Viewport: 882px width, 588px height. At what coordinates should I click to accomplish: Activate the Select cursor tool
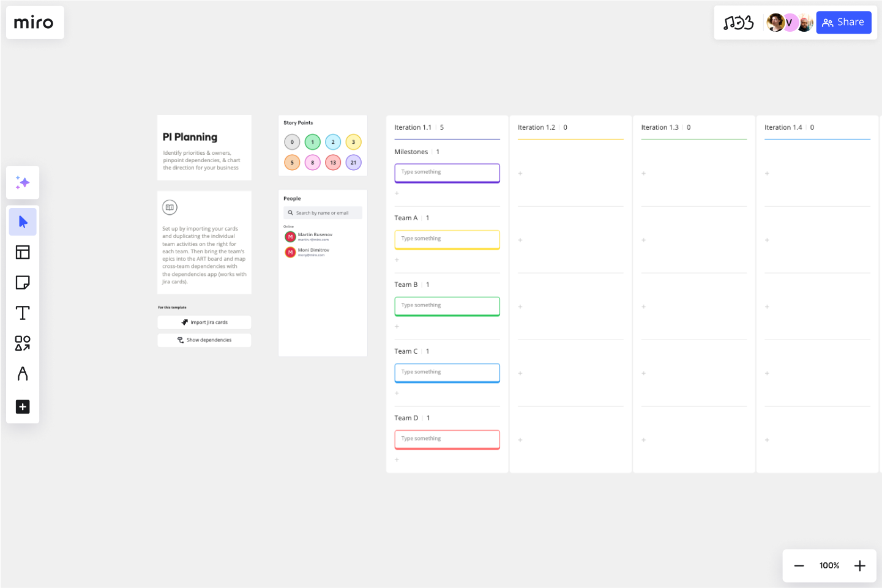pos(23,221)
